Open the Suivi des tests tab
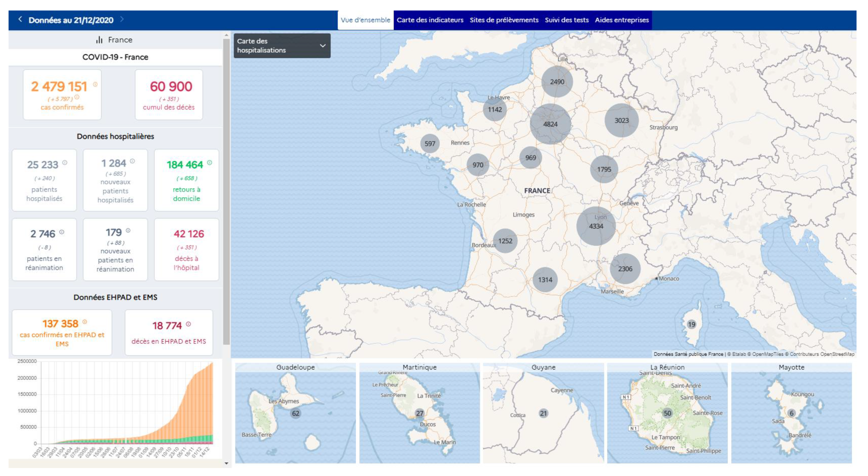Viewport: 868px width, 476px height. tap(566, 20)
